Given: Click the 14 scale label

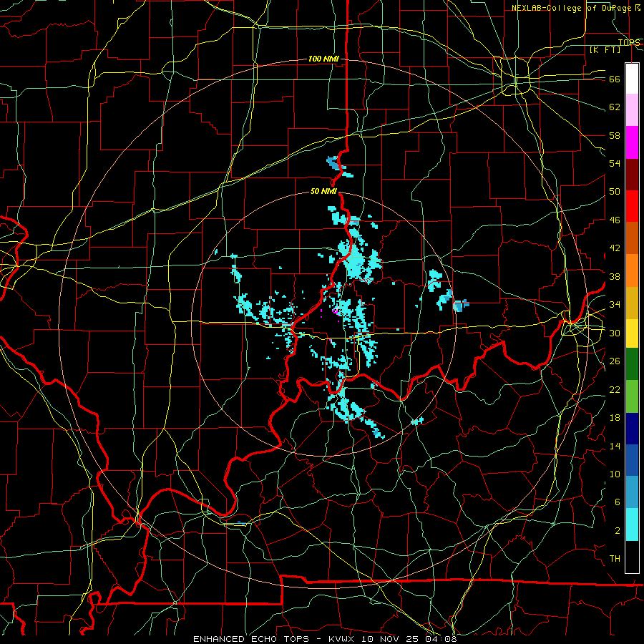Looking at the screenshot, I should [x=615, y=446].
